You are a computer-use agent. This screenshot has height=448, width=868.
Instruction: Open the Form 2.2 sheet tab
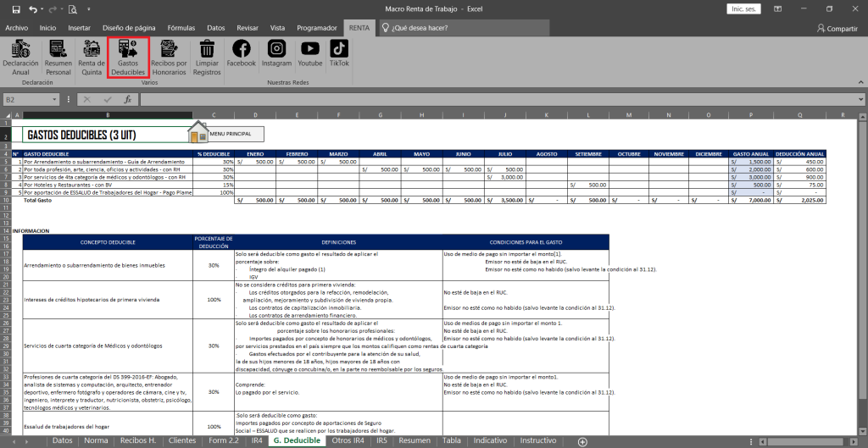[224, 441]
